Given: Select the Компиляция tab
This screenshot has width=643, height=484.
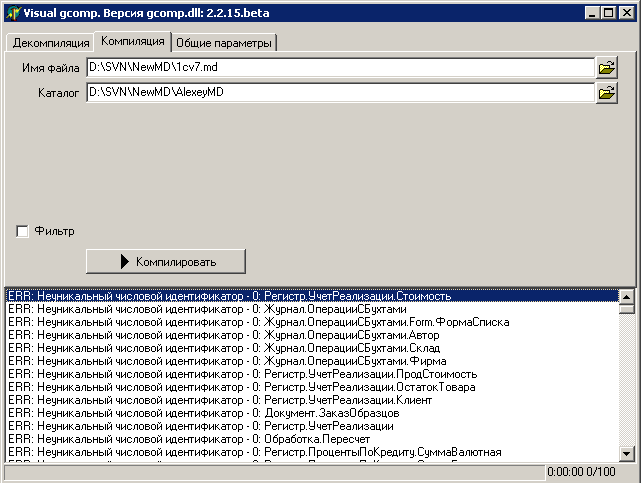Looking at the screenshot, I should [x=132, y=42].
